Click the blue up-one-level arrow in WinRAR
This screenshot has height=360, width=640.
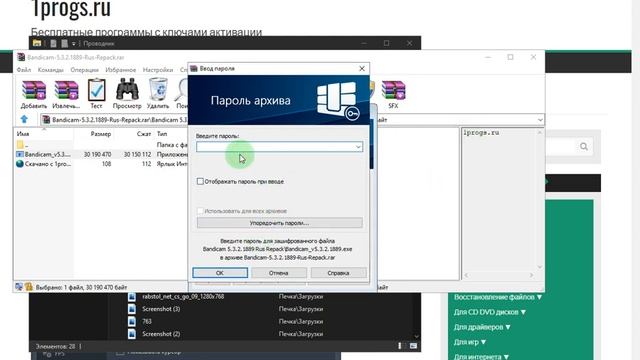[x=24, y=119]
